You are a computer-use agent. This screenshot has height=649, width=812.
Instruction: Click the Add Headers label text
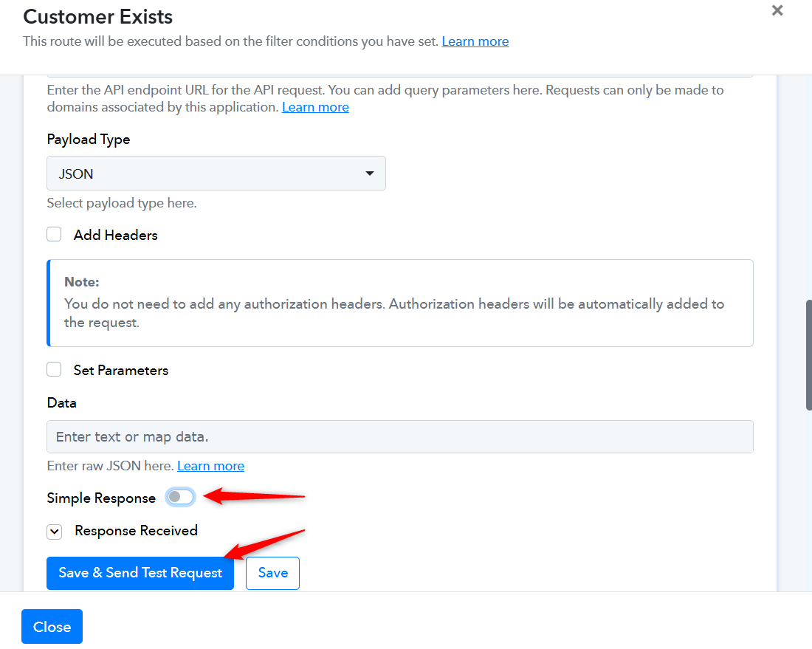[x=115, y=235]
